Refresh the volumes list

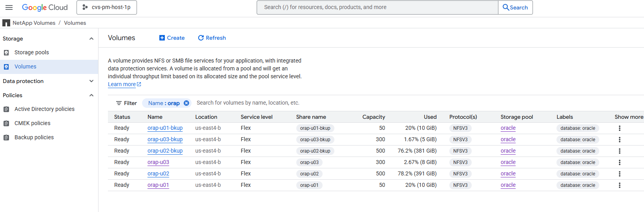tap(212, 38)
